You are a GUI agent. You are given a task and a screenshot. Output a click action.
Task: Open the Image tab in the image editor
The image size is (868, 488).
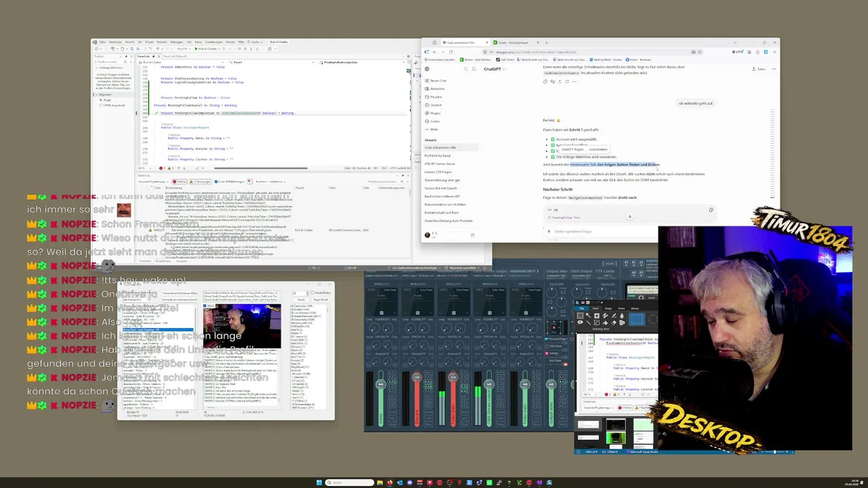[x=607, y=308]
